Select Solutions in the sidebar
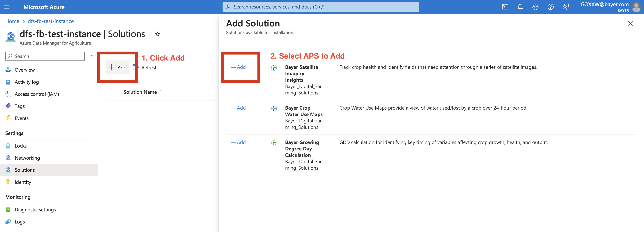This screenshot has height=232, width=644. click(x=49, y=170)
